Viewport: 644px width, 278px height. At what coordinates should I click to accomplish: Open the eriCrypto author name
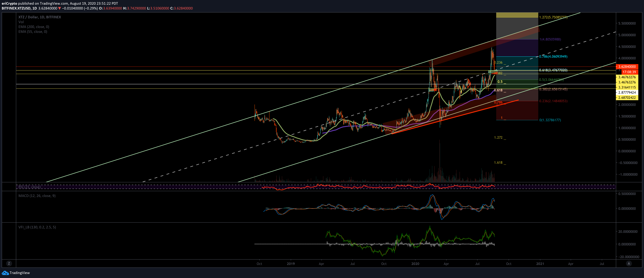point(9,4)
